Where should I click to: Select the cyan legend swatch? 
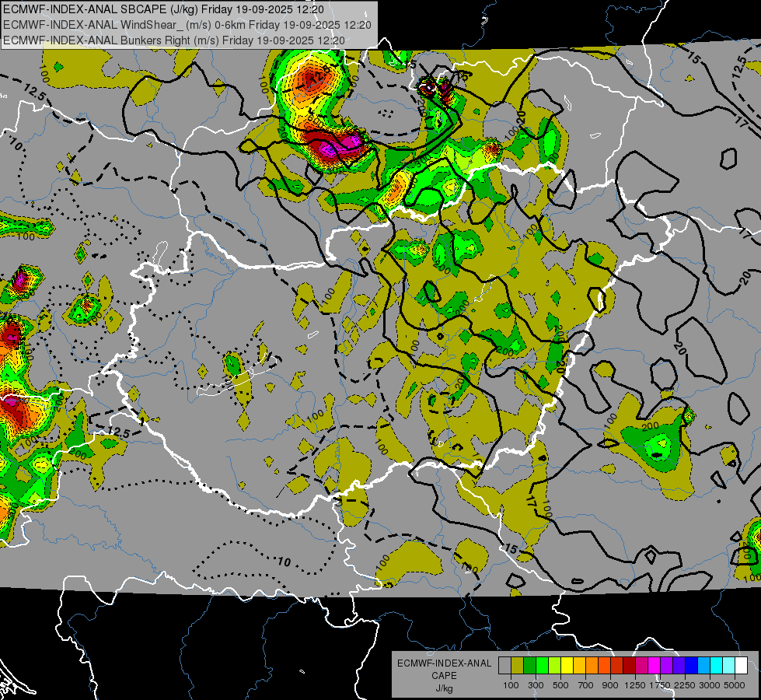[x=717, y=666]
